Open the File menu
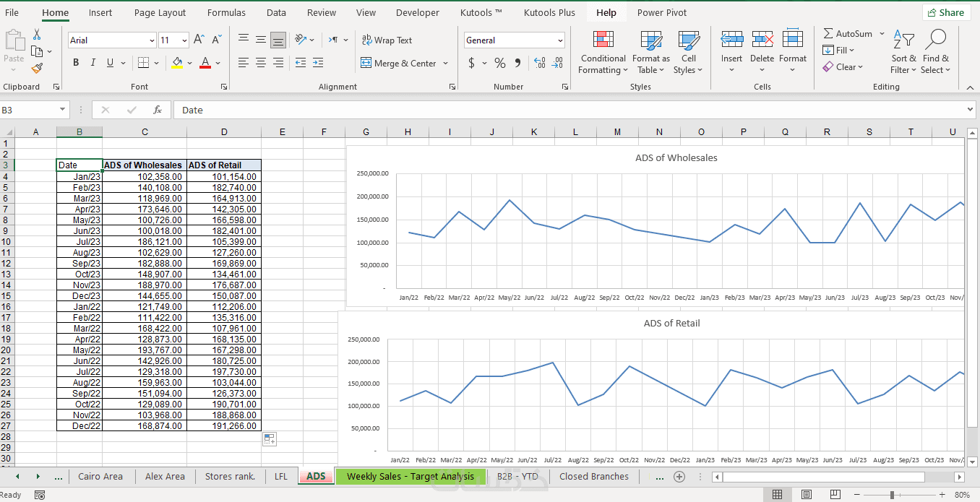The width and height of the screenshot is (980, 502). point(12,12)
